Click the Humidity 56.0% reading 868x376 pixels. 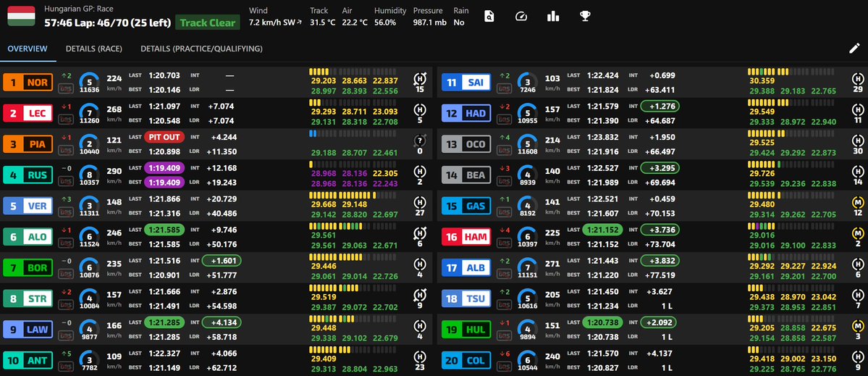pyautogui.click(x=389, y=17)
